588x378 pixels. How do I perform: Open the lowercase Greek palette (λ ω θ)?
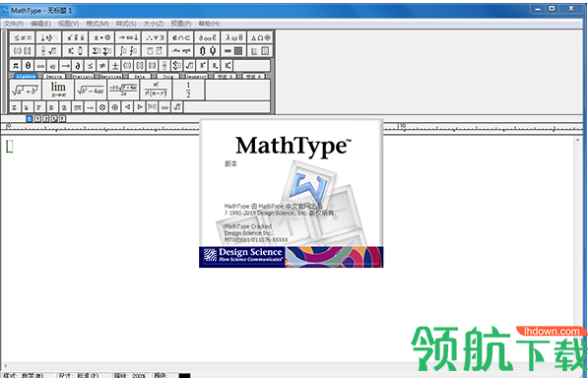tap(234, 37)
